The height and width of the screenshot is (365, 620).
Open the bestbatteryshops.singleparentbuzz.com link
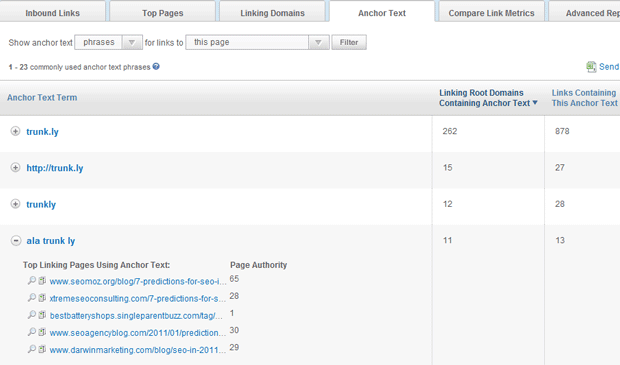pyautogui.click(x=136, y=316)
